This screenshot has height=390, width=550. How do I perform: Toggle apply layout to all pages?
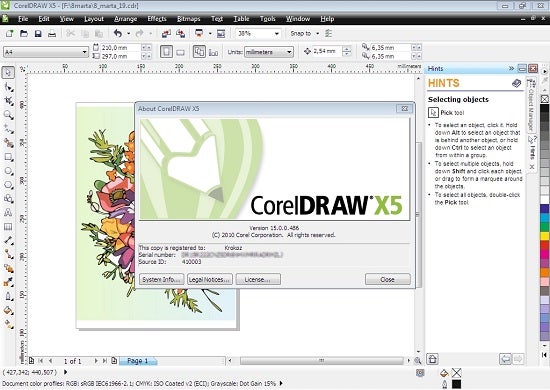199,52
